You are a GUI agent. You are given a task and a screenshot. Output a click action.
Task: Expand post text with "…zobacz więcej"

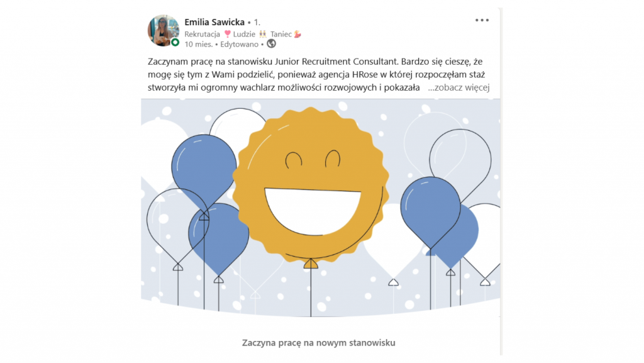[x=458, y=87]
